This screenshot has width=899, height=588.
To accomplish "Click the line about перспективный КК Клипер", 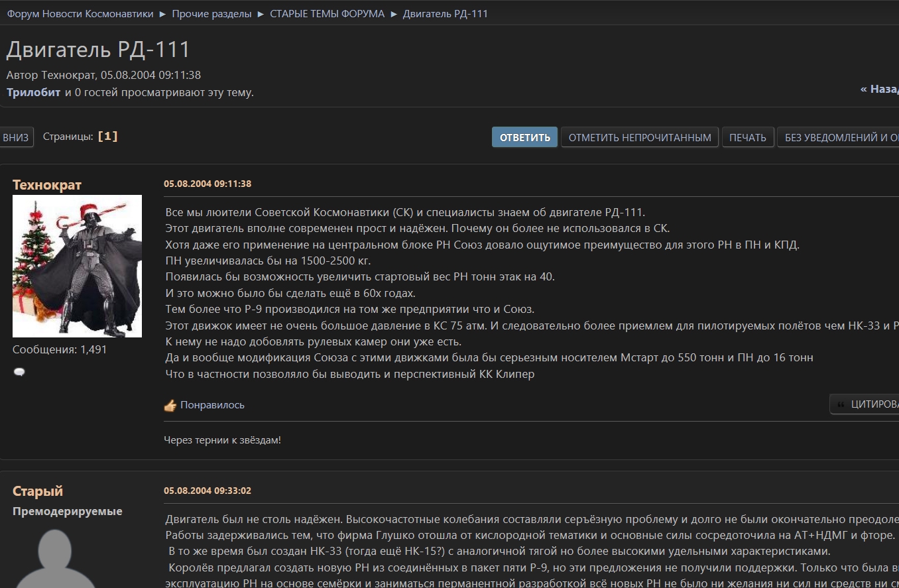I will [349, 374].
